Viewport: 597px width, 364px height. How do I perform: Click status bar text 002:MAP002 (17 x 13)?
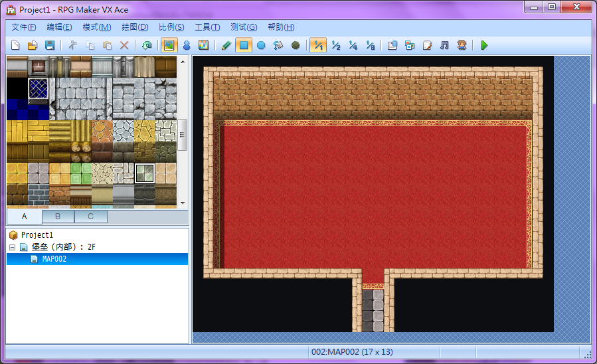pyautogui.click(x=352, y=352)
